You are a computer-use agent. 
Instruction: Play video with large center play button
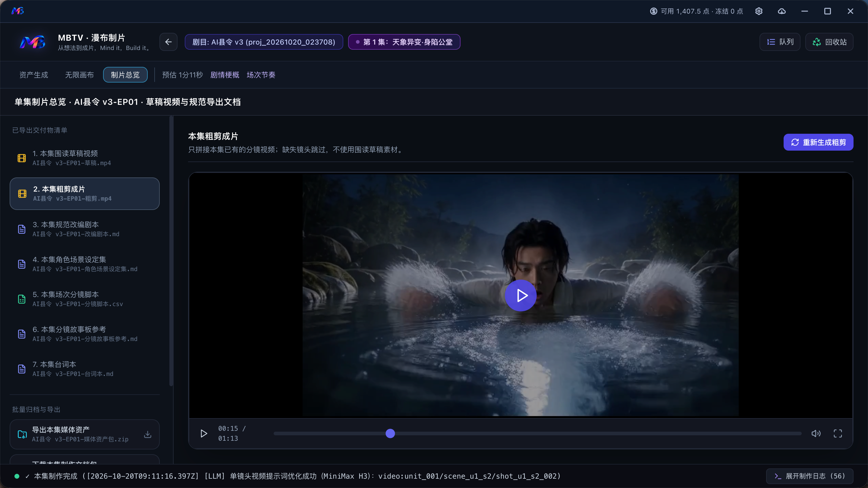click(x=520, y=295)
